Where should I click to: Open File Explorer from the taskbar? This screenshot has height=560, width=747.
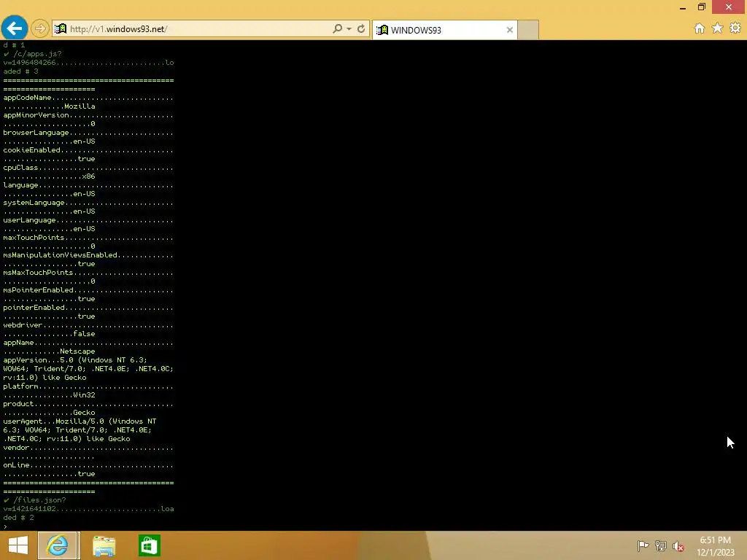[104, 545]
